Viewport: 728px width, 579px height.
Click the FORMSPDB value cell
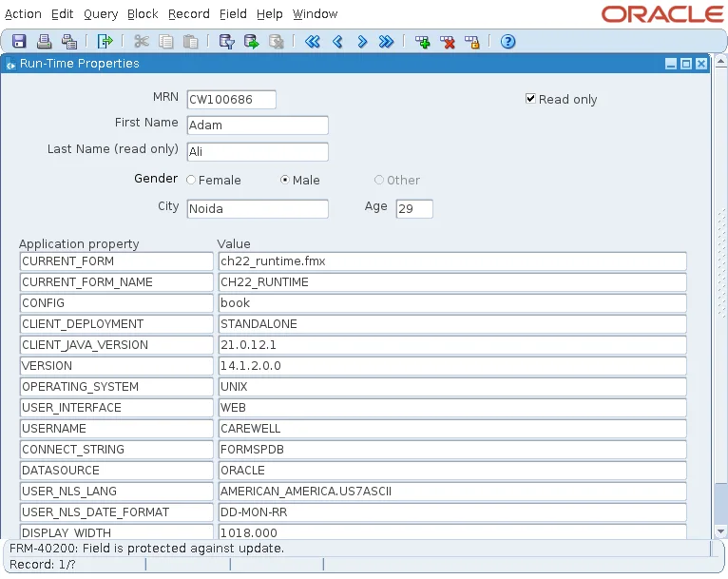click(452, 450)
